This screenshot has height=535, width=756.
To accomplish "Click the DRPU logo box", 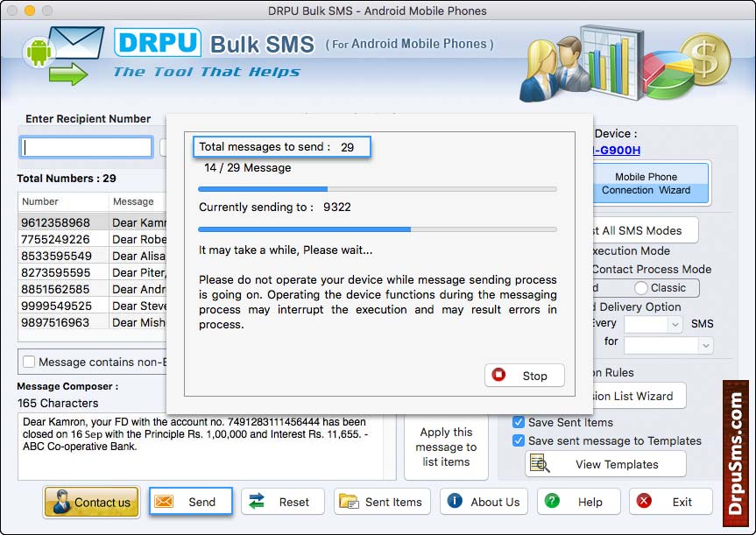I will pos(158,42).
